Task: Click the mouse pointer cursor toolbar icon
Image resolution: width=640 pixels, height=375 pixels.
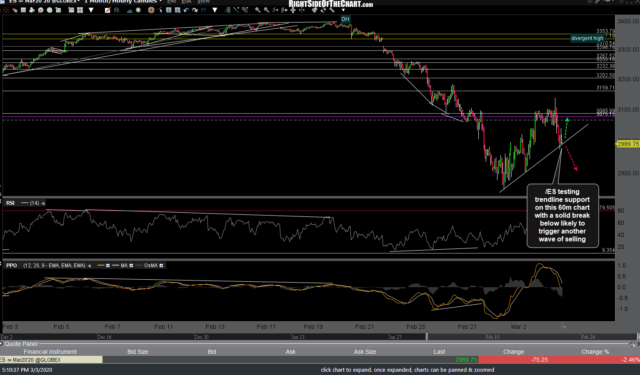Action: click(160, 10)
